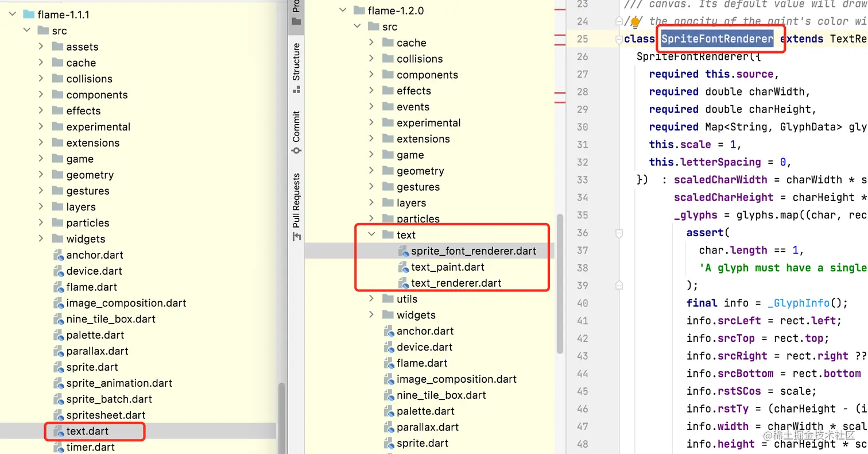Select the extensions folder in left tree
The image size is (868, 454).
92,143
